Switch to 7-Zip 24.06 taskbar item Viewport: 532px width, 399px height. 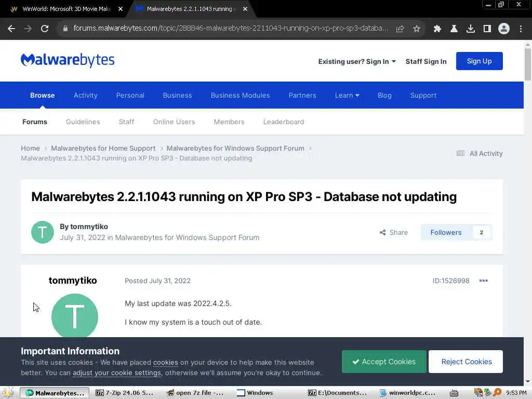(x=125, y=393)
